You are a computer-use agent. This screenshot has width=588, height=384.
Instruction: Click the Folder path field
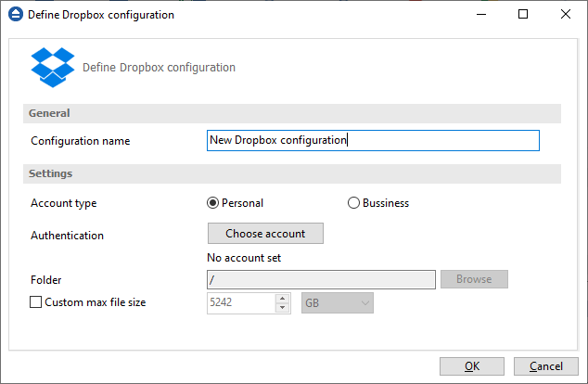point(321,279)
